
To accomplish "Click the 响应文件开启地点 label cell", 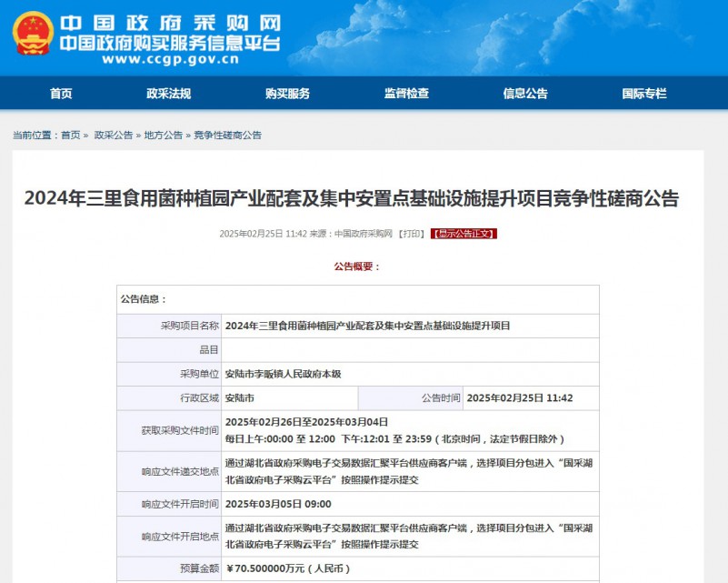I will click(169, 537).
